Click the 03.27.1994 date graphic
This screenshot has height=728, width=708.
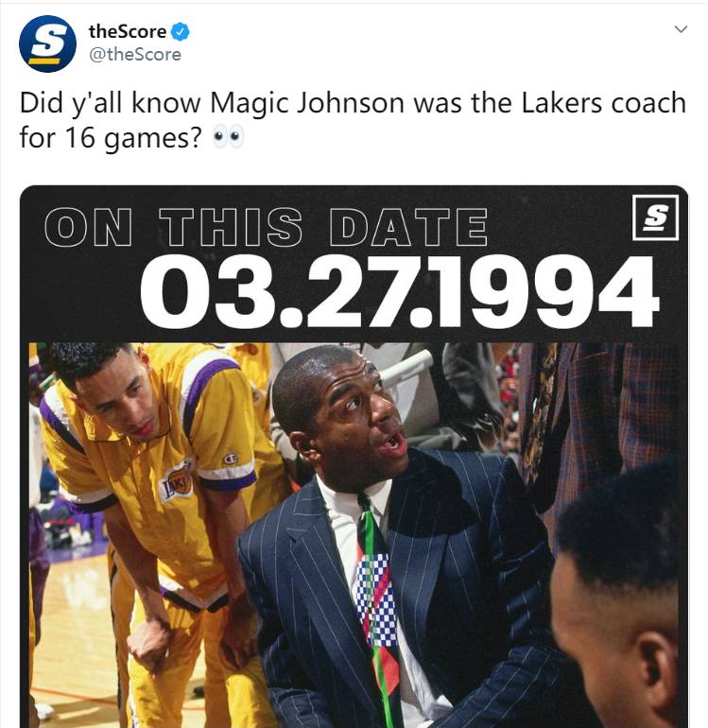click(x=399, y=291)
